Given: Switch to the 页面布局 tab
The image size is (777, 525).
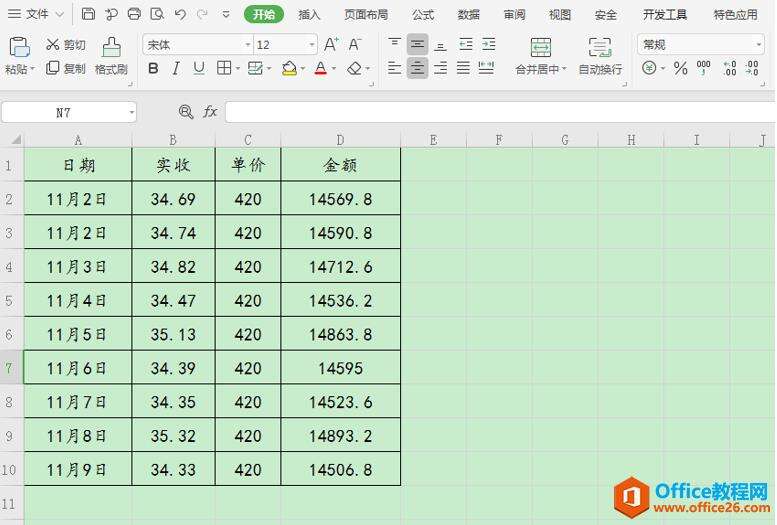Looking at the screenshot, I should [x=366, y=15].
